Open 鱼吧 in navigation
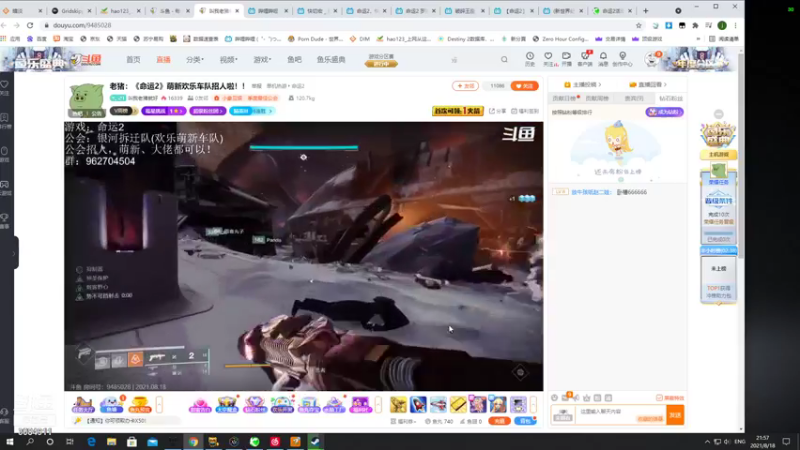 click(x=294, y=60)
